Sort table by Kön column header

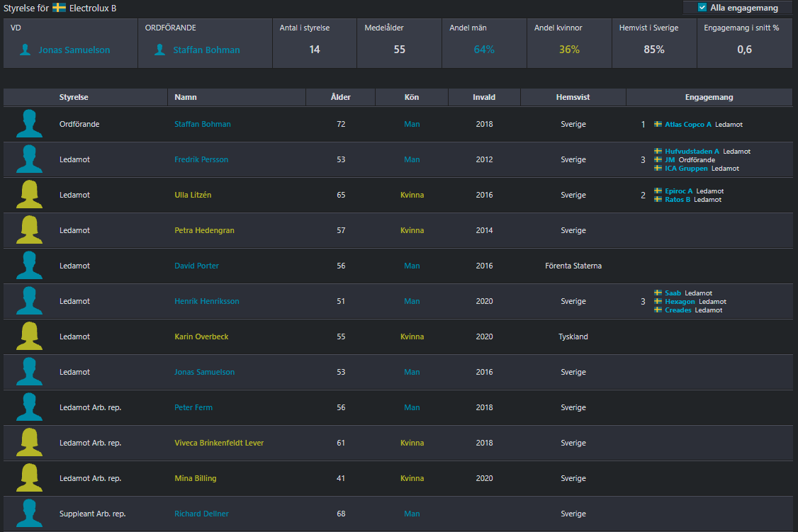[412, 97]
